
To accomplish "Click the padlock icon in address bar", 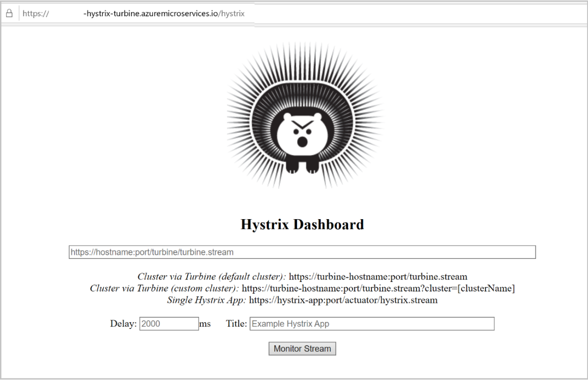I will coord(9,14).
